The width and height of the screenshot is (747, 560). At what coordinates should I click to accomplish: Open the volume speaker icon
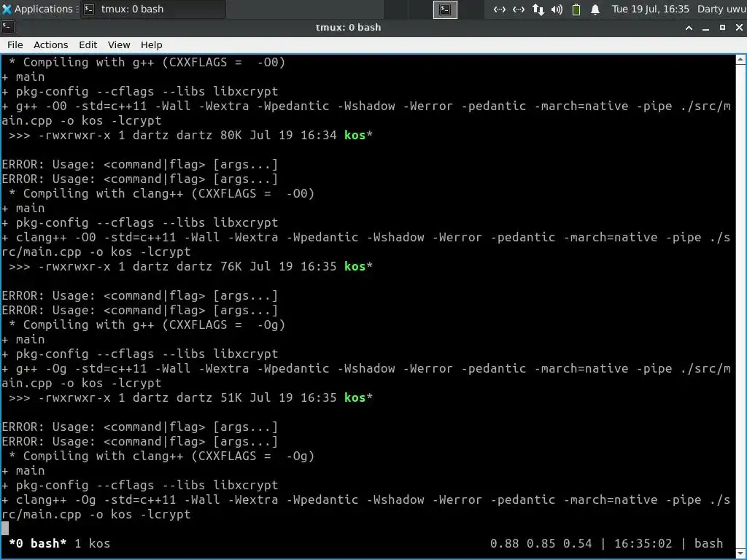coord(557,9)
